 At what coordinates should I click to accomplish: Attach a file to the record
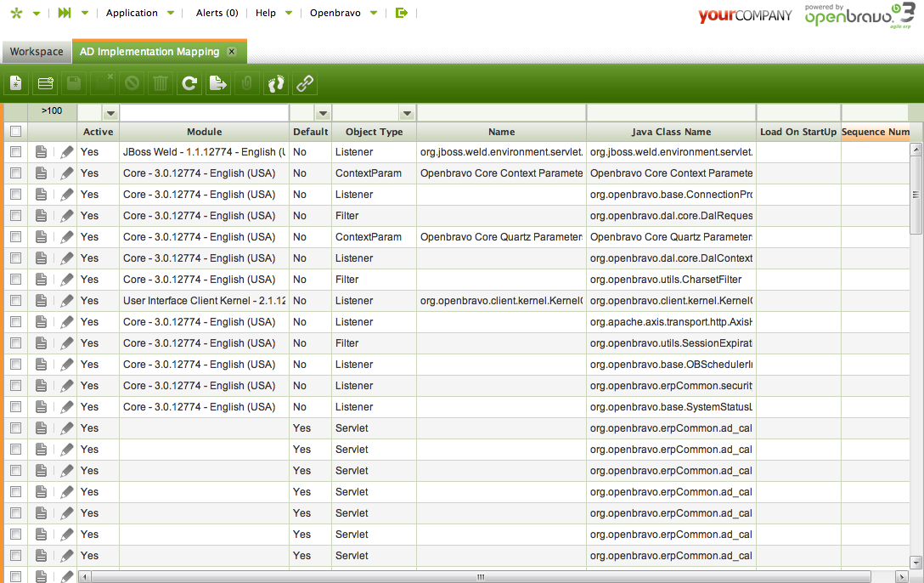[x=246, y=82]
